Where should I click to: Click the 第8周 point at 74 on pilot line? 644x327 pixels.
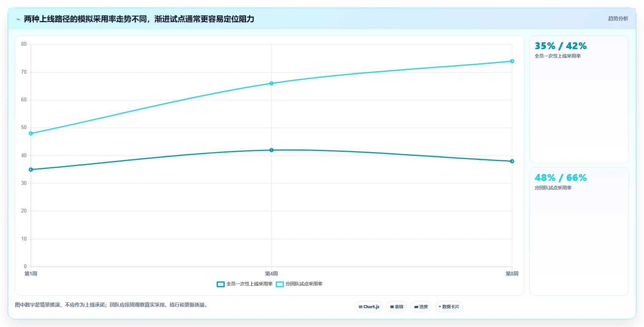tap(512, 61)
